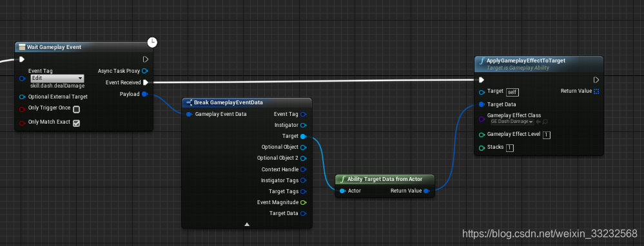644x246 pixels.
Task: Click the Only Trigger Once red pin
Action: click(x=22, y=109)
